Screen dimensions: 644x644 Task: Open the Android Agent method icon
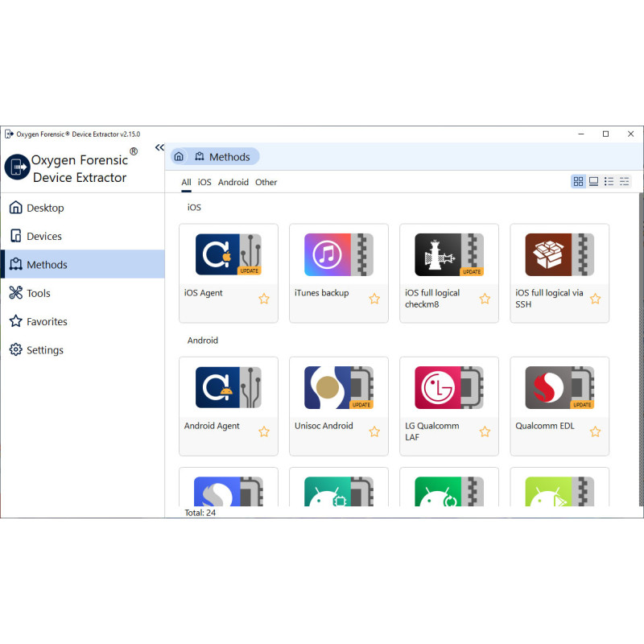pyautogui.click(x=229, y=387)
